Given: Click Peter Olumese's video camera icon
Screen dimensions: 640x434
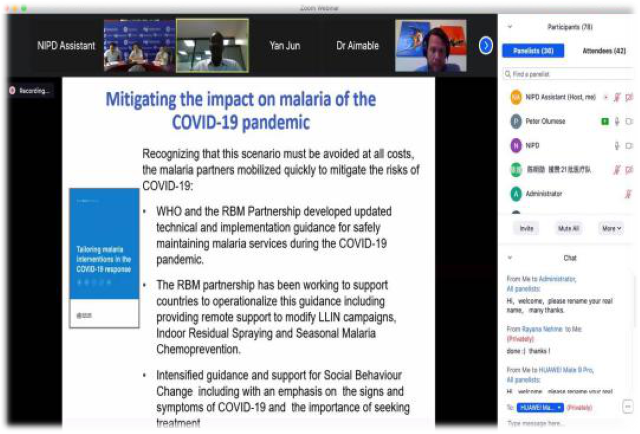Looking at the screenshot, I should (630, 121).
